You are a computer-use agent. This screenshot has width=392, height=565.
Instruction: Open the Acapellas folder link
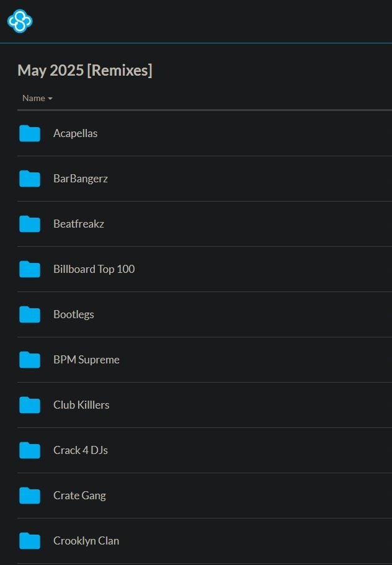(75, 133)
